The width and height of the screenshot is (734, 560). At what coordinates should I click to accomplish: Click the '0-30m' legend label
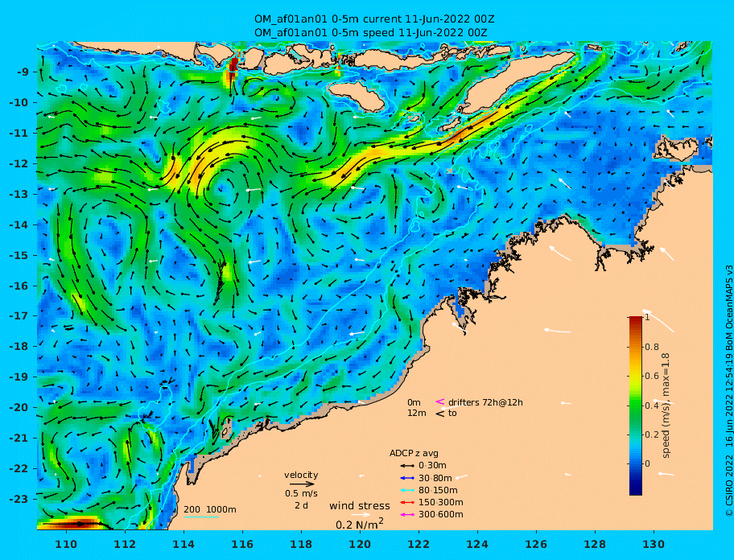[x=432, y=466]
